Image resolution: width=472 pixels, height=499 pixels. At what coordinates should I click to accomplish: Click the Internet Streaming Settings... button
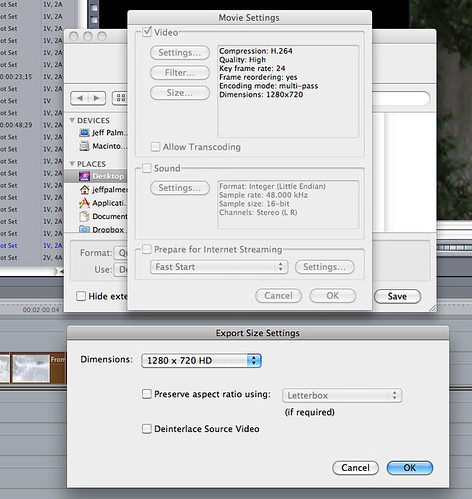pyautogui.click(x=325, y=267)
